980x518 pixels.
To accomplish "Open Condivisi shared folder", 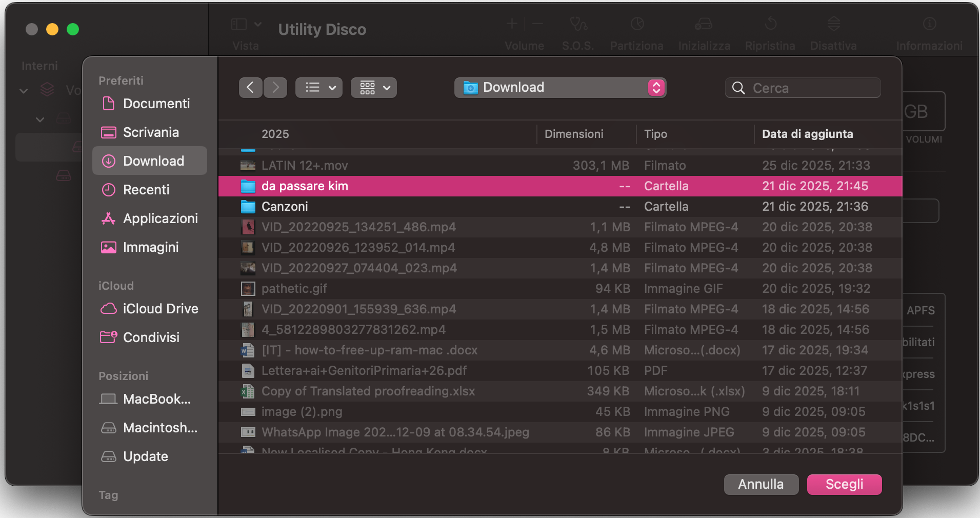I will click(x=149, y=337).
